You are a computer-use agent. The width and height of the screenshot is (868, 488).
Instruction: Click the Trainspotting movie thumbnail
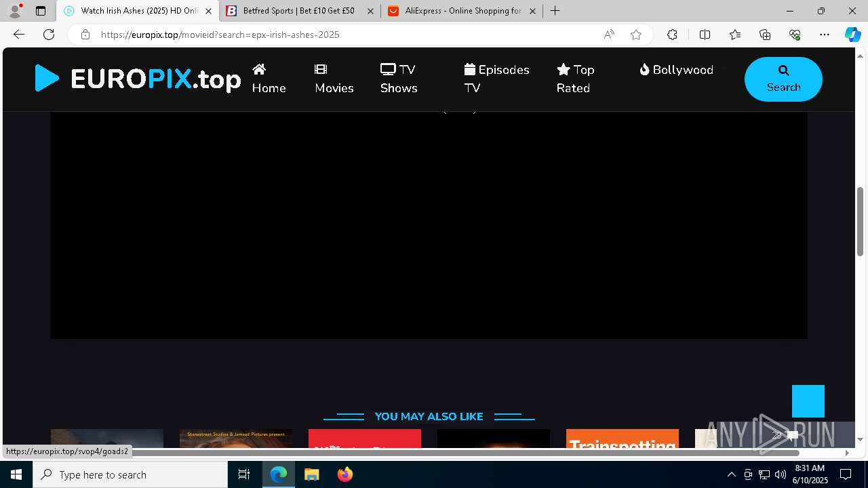tap(622, 439)
